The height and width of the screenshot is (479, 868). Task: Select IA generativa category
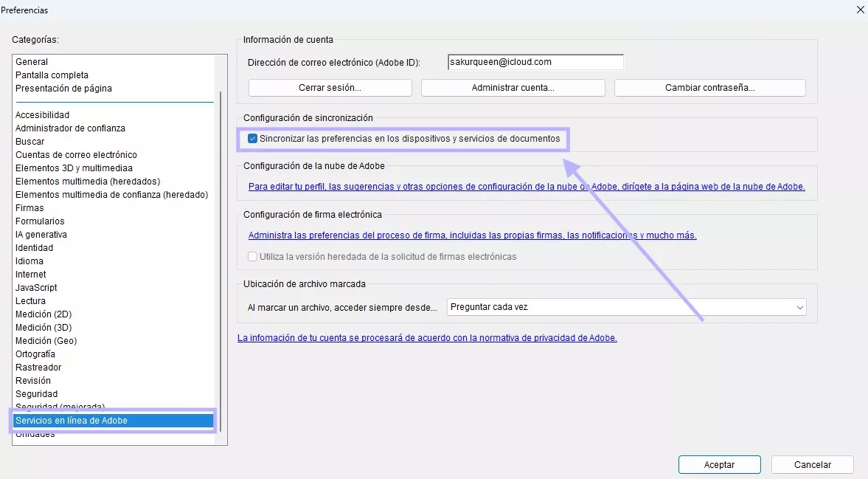41,235
